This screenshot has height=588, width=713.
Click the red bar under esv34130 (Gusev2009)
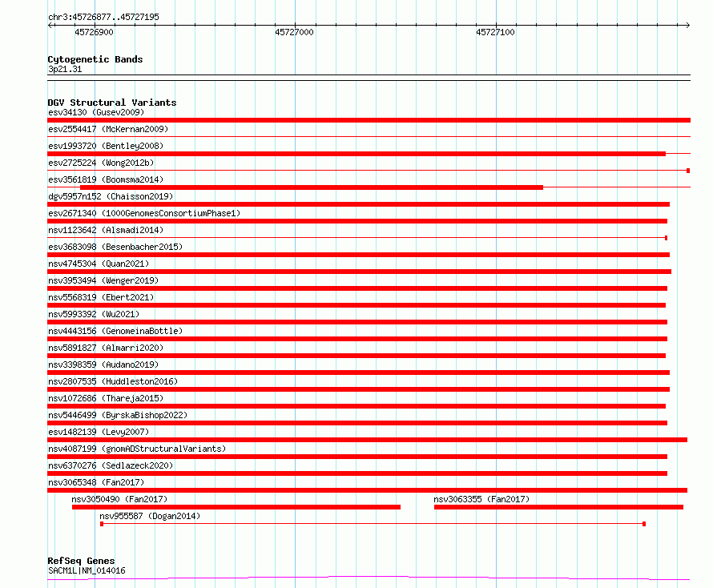pos(369,120)
